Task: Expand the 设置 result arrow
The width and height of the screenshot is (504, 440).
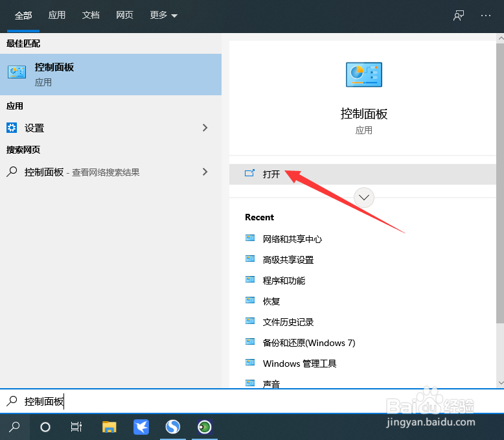Action: pyautogui.click(x=205, y=128)
